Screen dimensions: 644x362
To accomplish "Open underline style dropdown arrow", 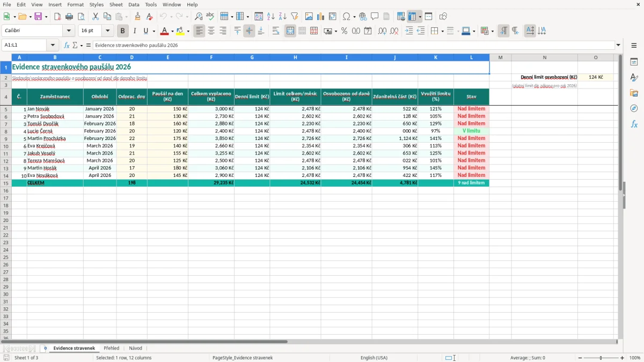I will coord(153,31).
